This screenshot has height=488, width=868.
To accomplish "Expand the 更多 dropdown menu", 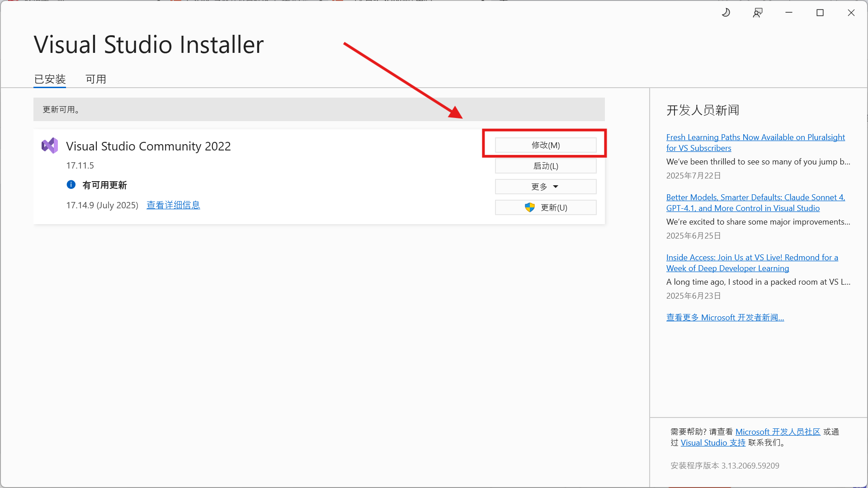I will tap(546, 187).
